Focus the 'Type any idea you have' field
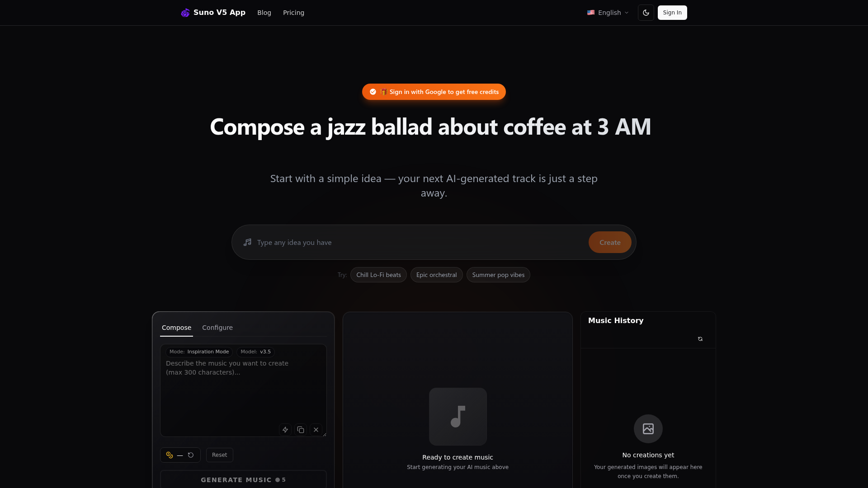Image resolution: width=868 pixels, height=488 pixels. (420, 243)
